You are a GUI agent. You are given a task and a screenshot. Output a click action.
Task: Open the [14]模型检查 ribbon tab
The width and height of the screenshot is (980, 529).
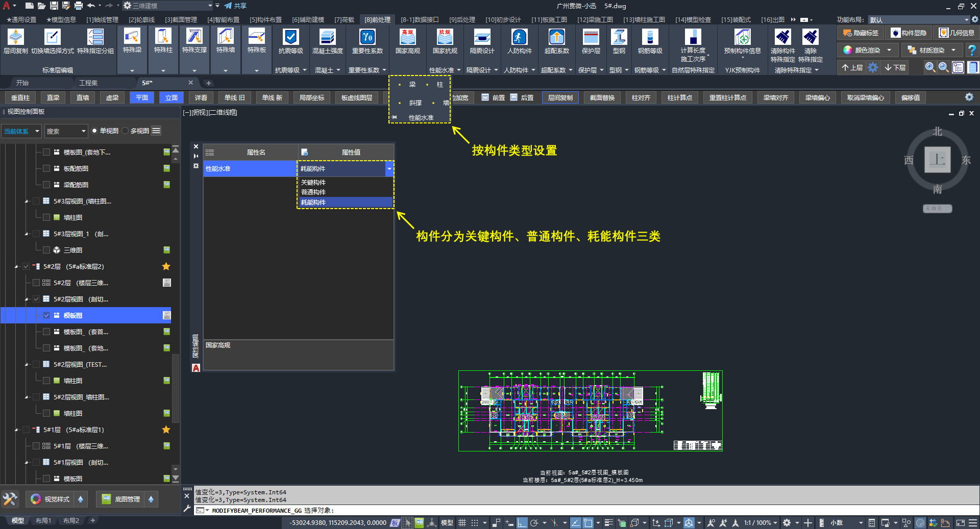point(693,20)
